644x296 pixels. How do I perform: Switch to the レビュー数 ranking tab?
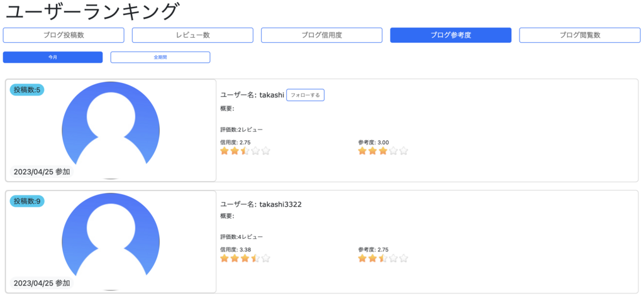[192, 35]
